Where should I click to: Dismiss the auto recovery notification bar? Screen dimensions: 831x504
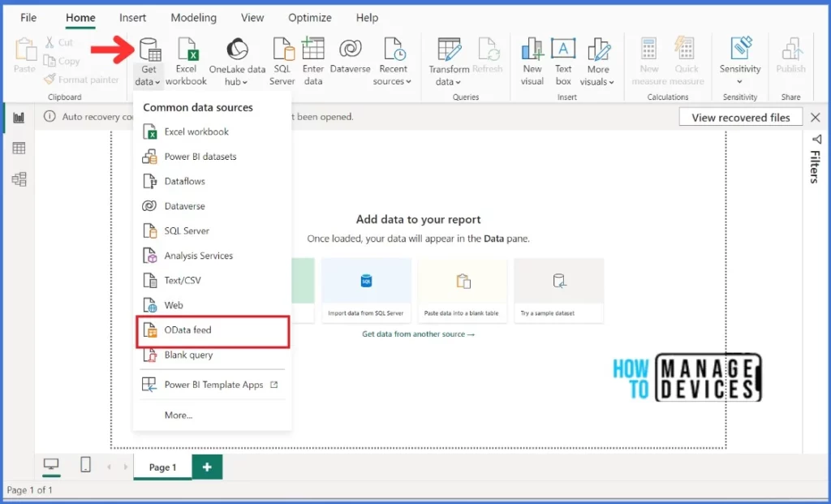click(x=816, y=118)
